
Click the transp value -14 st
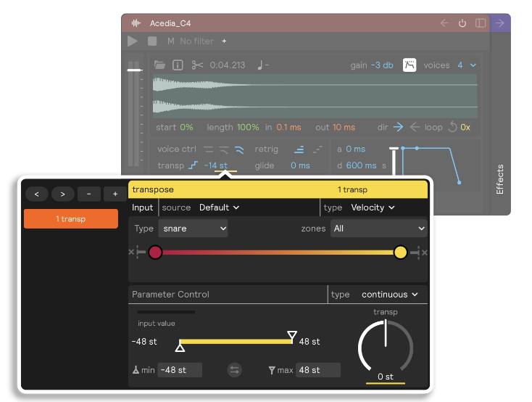(x=216, y=165)
